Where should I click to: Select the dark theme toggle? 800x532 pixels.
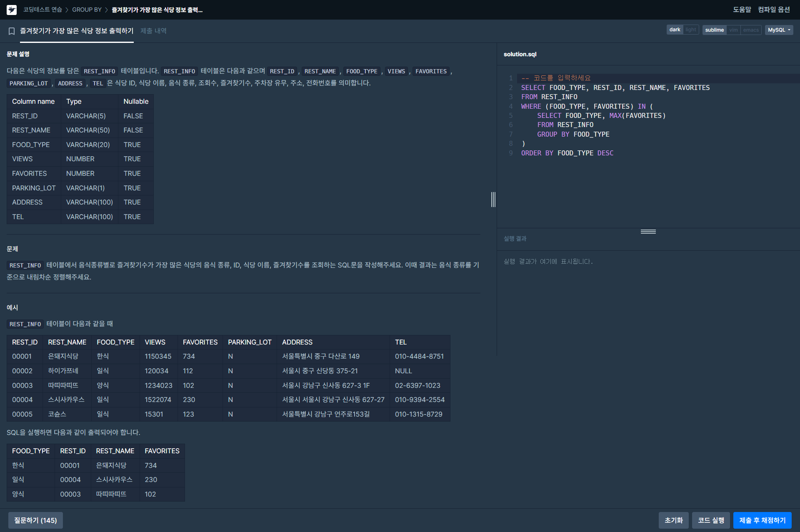coord(675,30)
